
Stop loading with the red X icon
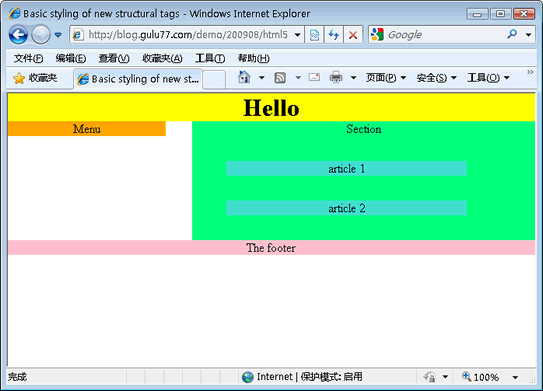tap(353, 35)
